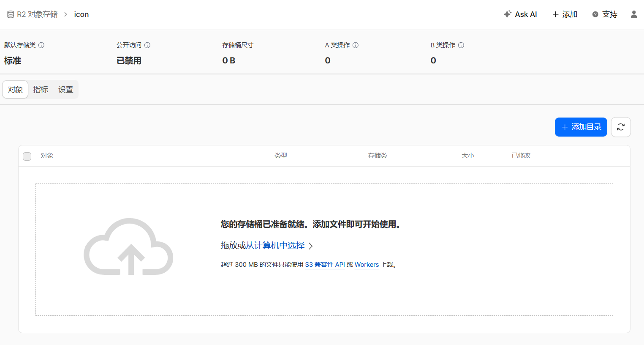Switch to the 设置 tab
644x345 pixels.
click(x=66, y=90)
